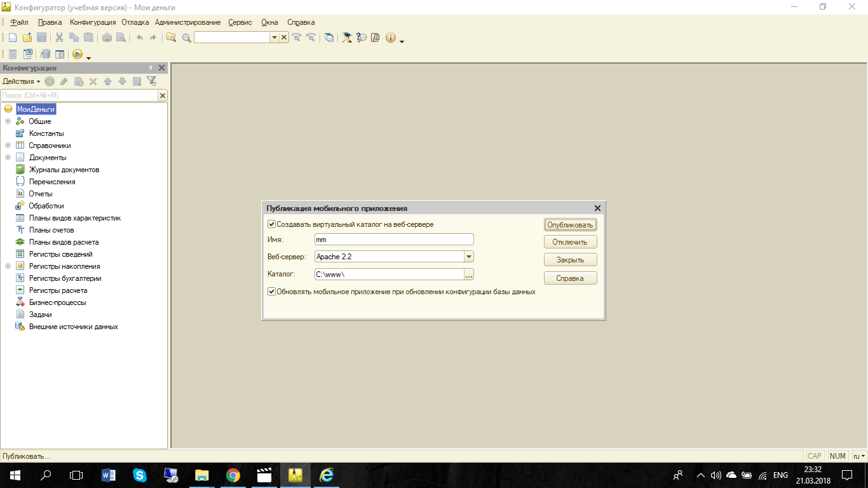Image resolution: width=868 pixels, height=488 pixels.
Task: Open the Действия dropdown menu
Action: [21, 81]
